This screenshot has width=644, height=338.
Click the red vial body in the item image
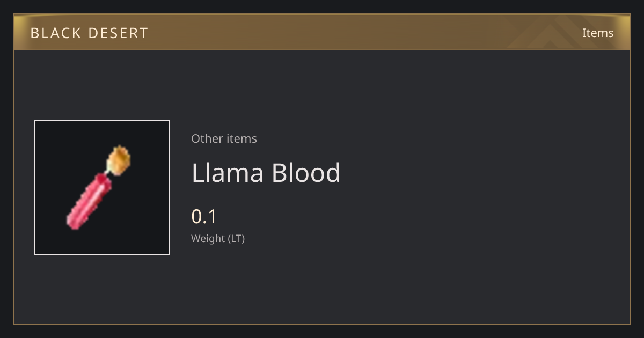coord(90,201)
